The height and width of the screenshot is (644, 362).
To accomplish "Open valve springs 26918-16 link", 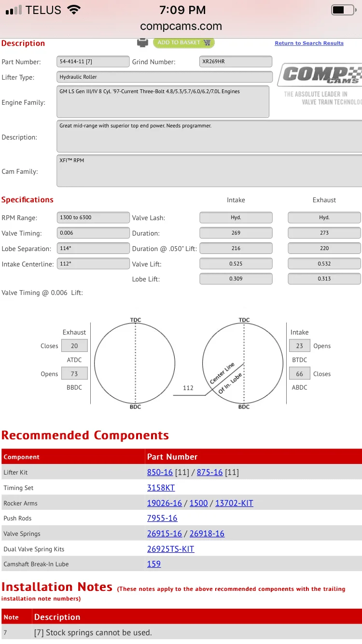I will click(x=207, y=533).
